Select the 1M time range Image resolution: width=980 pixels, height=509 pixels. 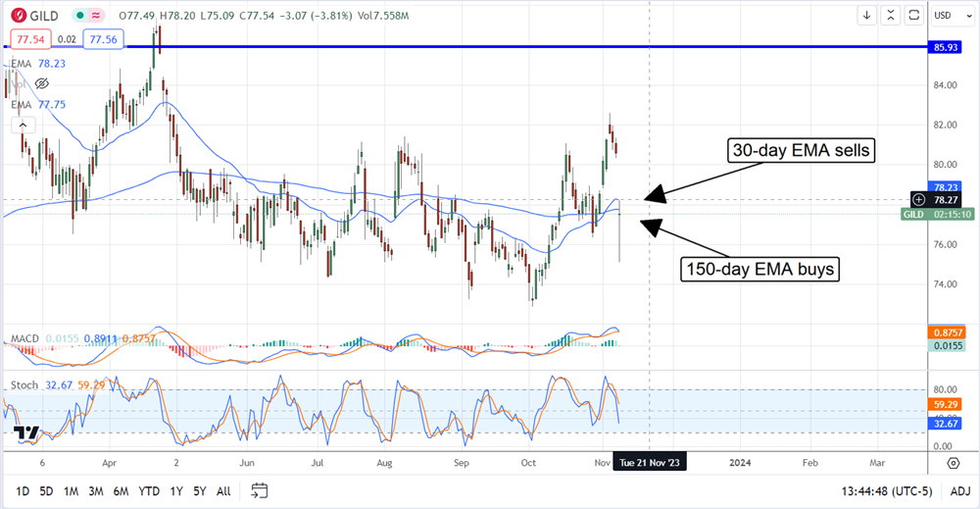tap(71, 491)
